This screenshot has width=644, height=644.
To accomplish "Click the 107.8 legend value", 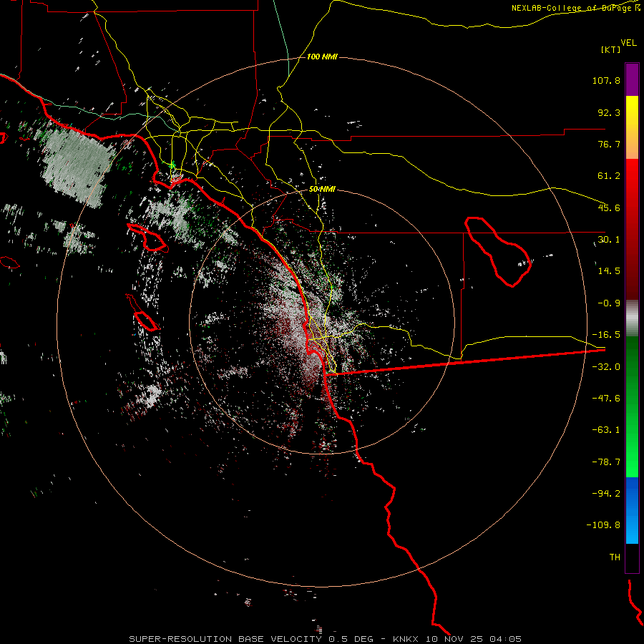I will click(606, 80).
